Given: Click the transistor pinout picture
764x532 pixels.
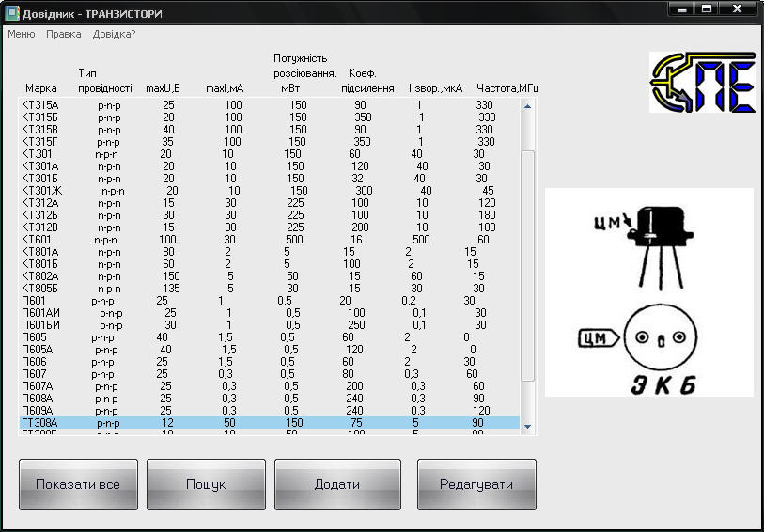Looking at the screenshot, I should pyautogui.click(x=649, y=291).
